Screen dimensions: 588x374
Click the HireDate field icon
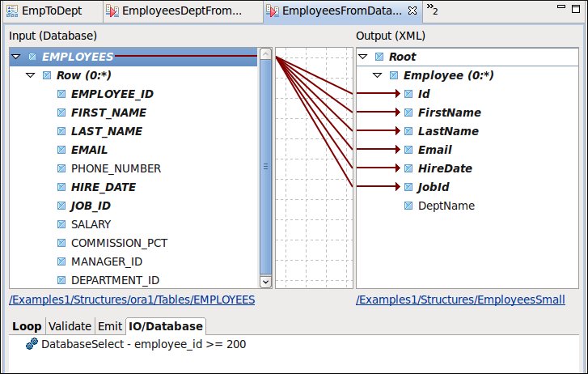[408, 168]
